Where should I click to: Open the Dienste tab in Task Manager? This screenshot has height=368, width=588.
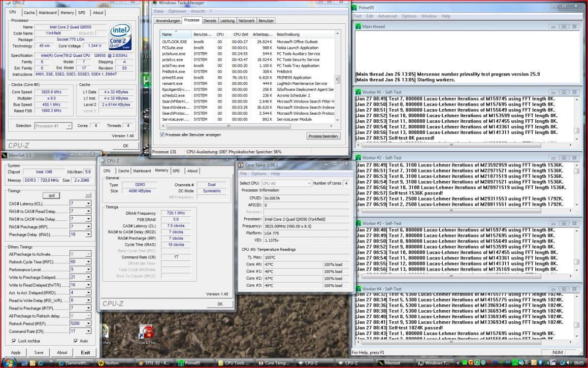[x=210, y=21]
